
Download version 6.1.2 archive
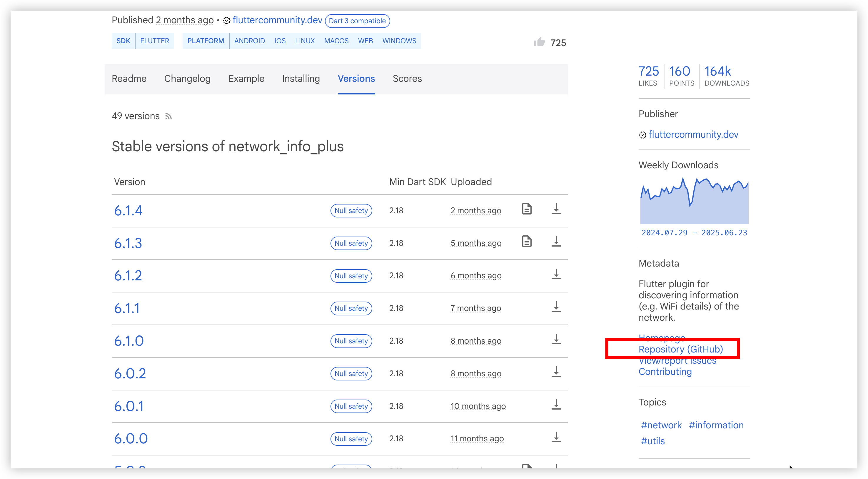(556, 275)
